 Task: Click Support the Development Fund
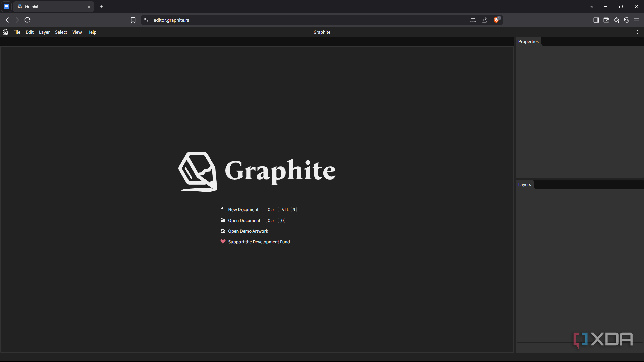tap(259, 242)
